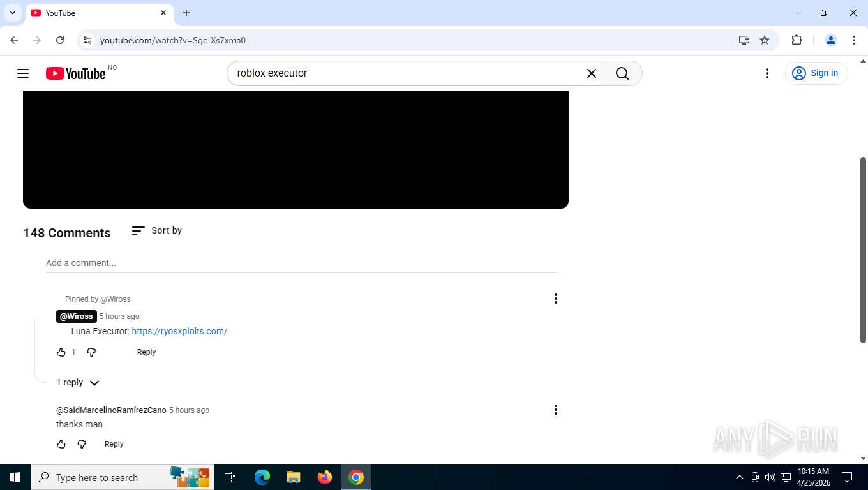Install app icon in address bar
Viewport: 868px width, 490px height.
(744, 40)
